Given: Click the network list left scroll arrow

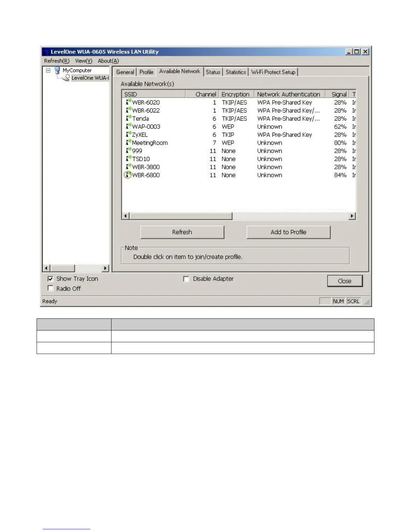Looking at the screenshot, I should point(126,216).
